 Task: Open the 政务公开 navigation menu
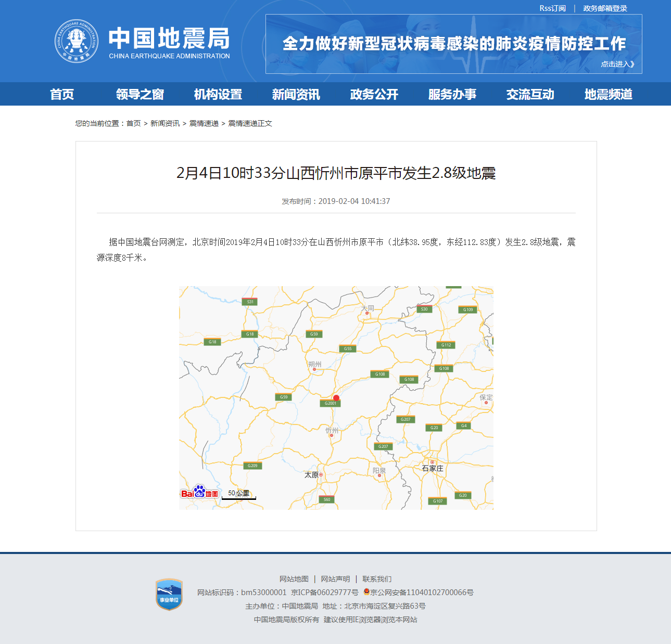(373, 94)
